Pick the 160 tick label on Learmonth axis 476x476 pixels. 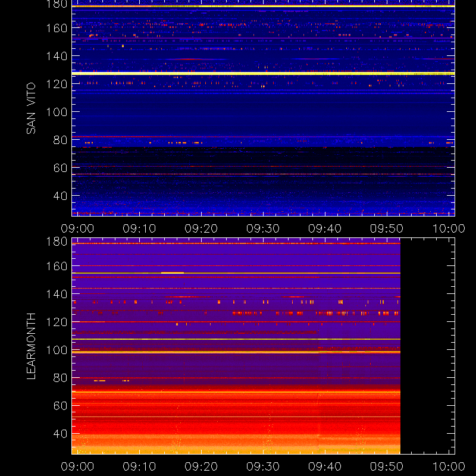57,266
